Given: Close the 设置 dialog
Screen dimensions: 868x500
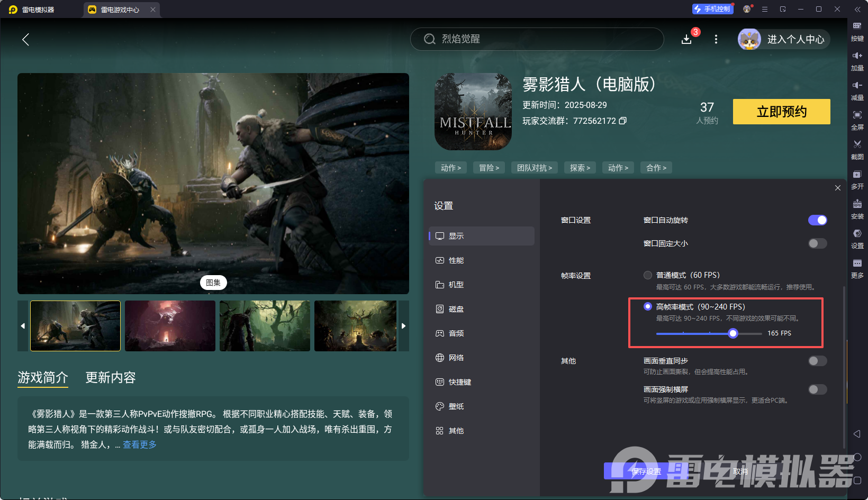Looking at the screenshot, I should (838, 188).
